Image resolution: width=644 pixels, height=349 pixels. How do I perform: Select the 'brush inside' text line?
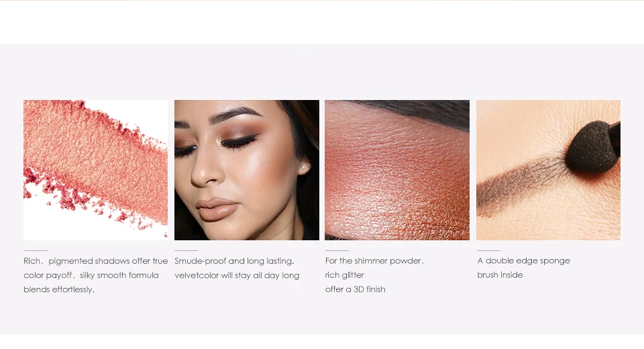coord(500,275)
